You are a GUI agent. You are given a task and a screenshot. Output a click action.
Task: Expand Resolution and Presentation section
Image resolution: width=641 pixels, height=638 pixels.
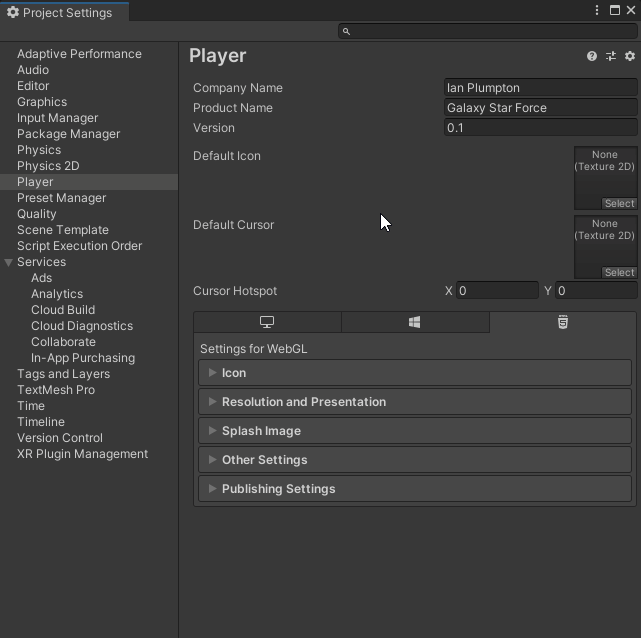point(415,402)
